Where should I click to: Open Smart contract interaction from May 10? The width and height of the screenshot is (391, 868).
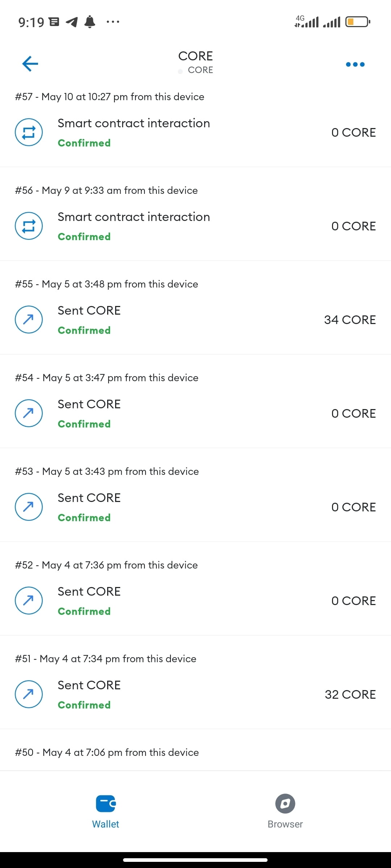point(134,123)
